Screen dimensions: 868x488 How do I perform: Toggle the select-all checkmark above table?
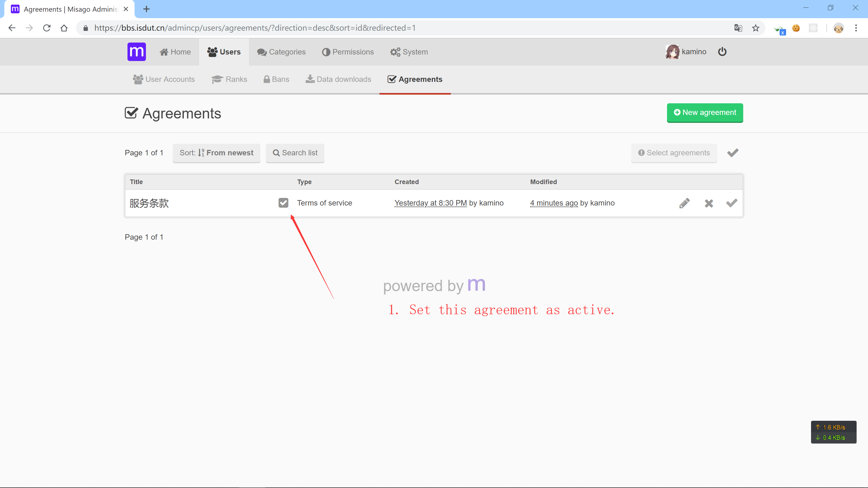(x=733, y=153)
